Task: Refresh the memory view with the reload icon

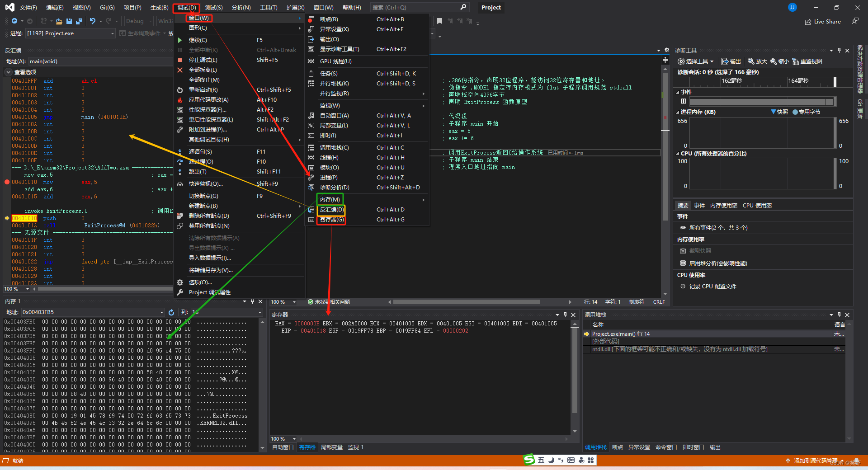Action: point(171,312)
